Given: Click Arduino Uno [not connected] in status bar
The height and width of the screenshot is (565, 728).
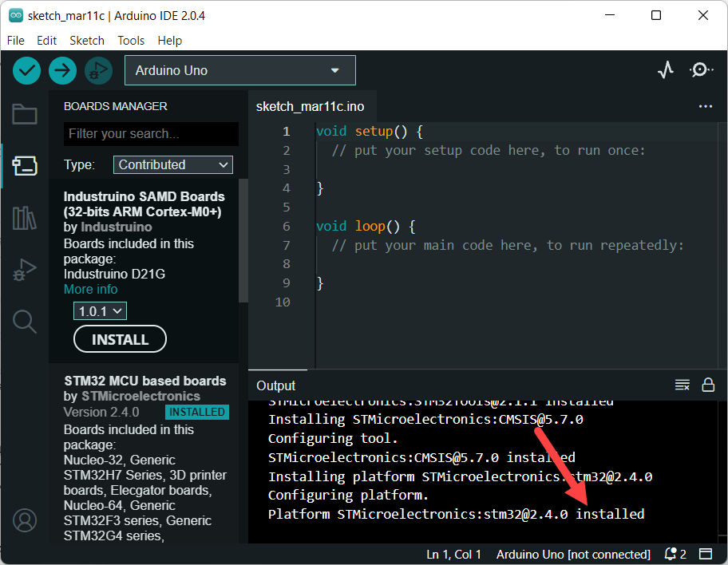Looking at the screenshot, I should click(573, 555).
